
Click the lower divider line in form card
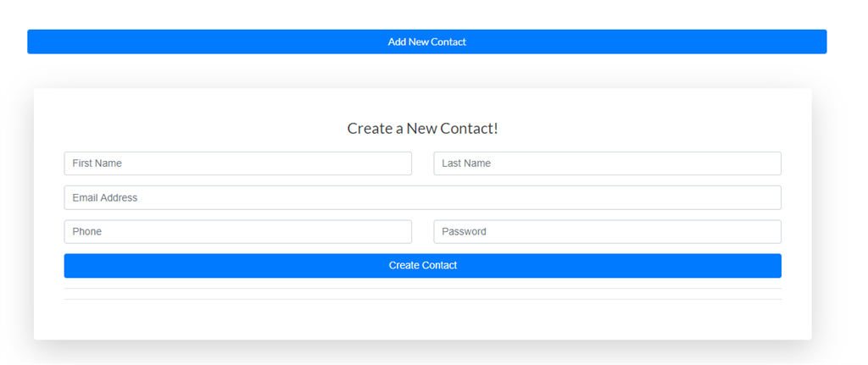pos(422,299)
